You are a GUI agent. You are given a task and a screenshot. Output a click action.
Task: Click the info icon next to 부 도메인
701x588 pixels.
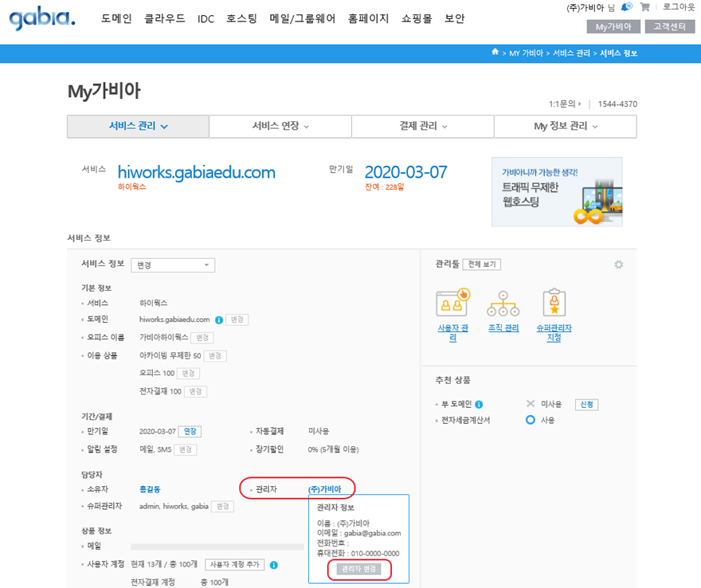[x=479, y=405]
